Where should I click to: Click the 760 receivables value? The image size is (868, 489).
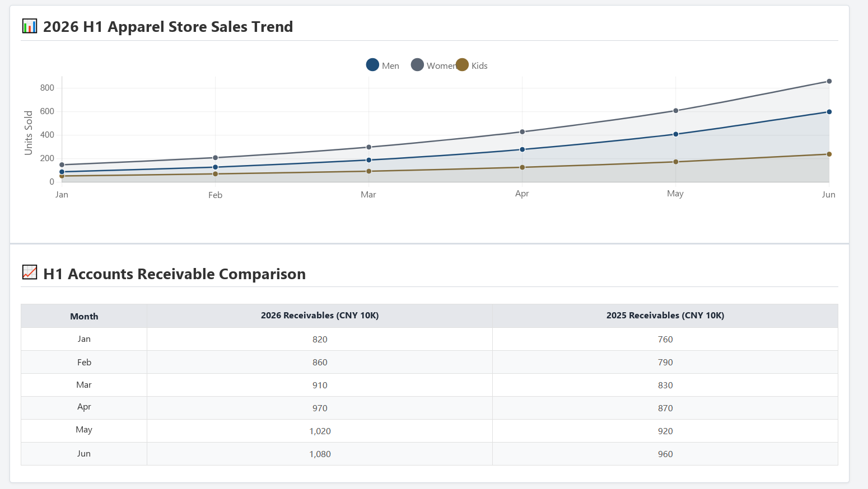[x=665, y=340]
